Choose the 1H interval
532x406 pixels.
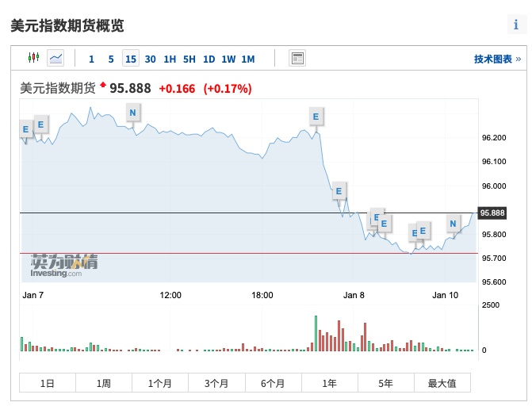(170, 59)
